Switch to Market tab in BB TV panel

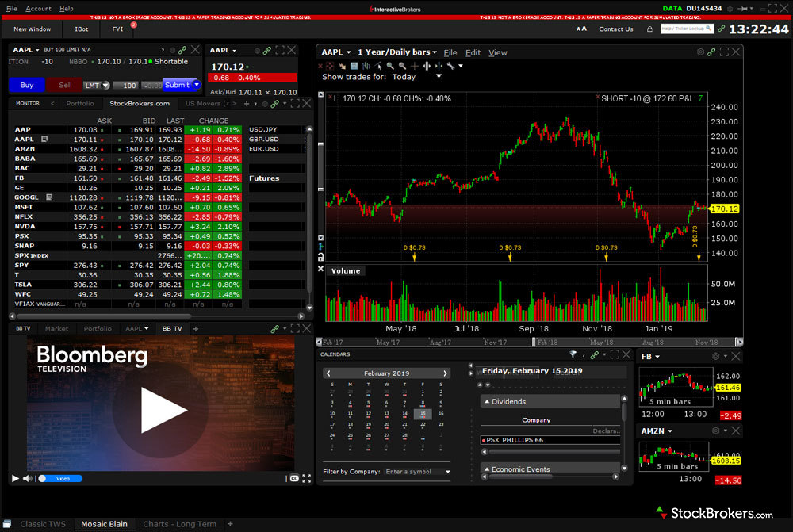(x=56, y=329)
